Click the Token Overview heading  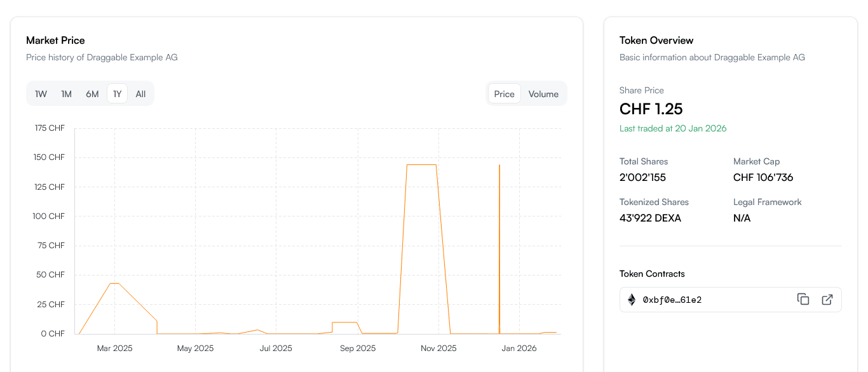[x=656, y=41]
